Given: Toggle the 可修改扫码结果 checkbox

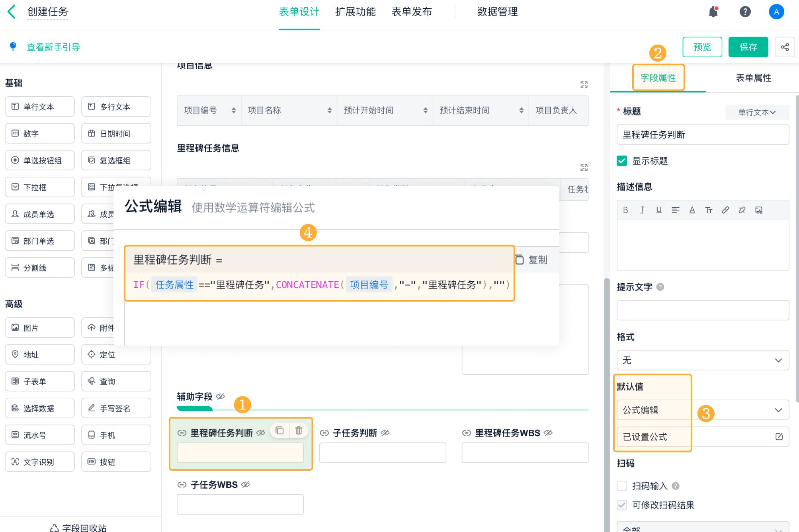Looking at the screenshot, I should 622,505.
